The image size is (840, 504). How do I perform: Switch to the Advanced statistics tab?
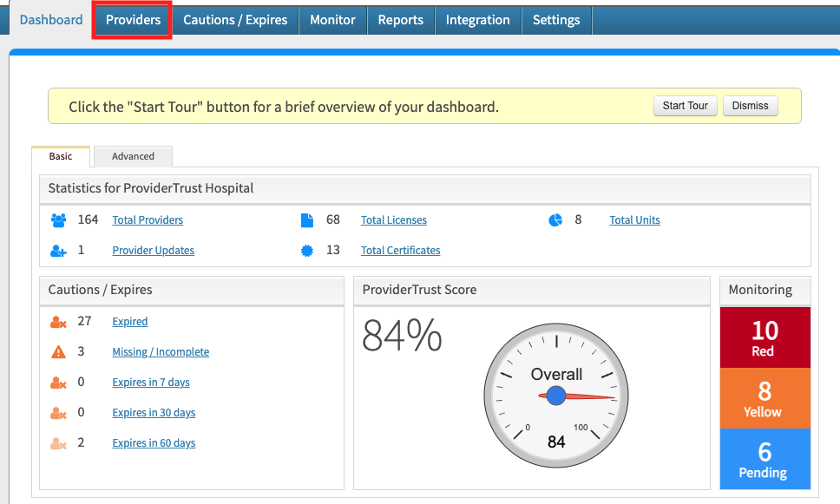tap(133, 156)
